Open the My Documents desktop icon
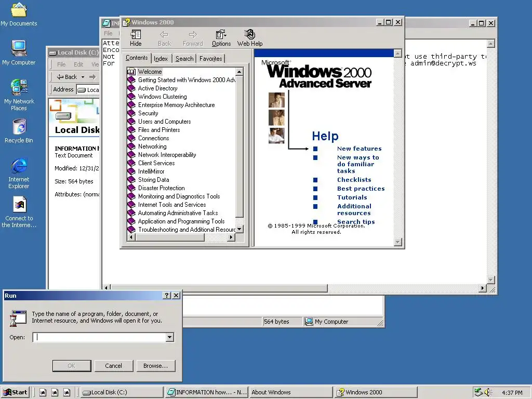This screenshot has height=399, width=532. click(19, 10)
